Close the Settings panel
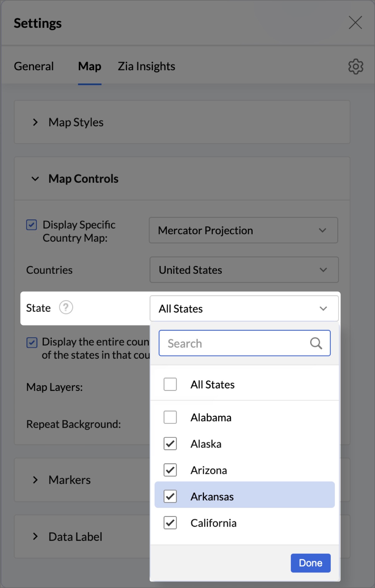 [355, 23]
